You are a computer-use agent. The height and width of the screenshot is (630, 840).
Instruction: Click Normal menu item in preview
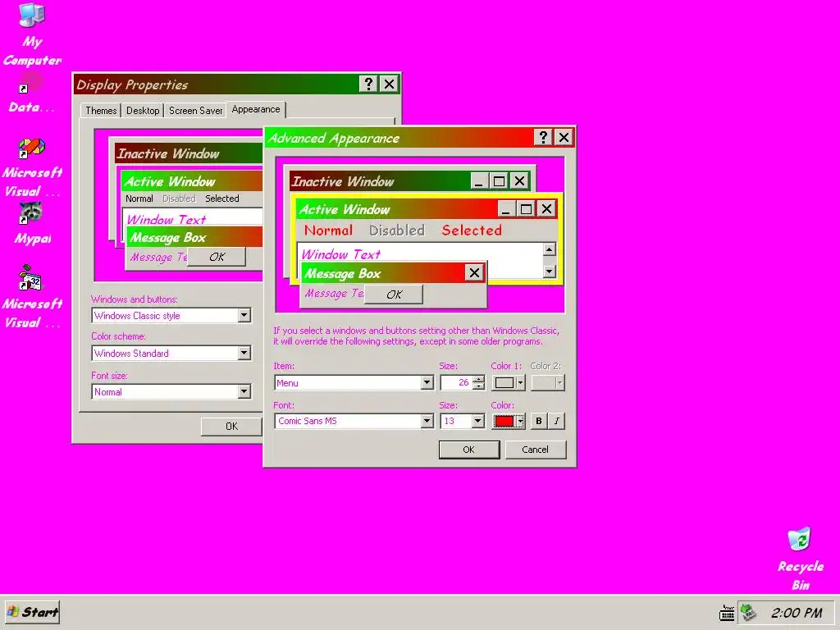tap(328, 231)
